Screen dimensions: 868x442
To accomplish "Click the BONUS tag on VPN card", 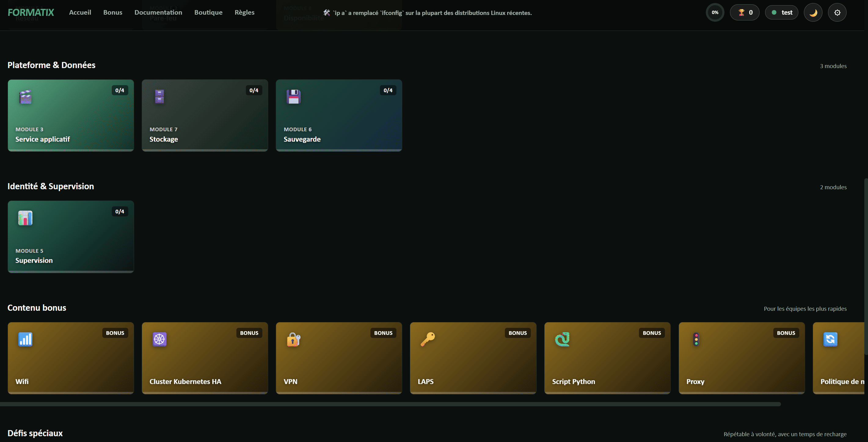I will point(383,333).
